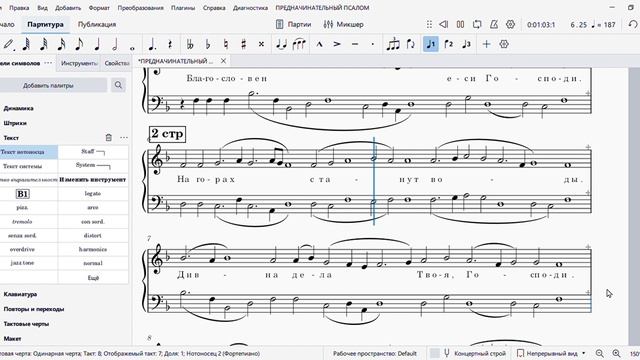Expand Повторы и переходы palette
Image resolution: width=640 pixels, height=360 pixels.
34,309
